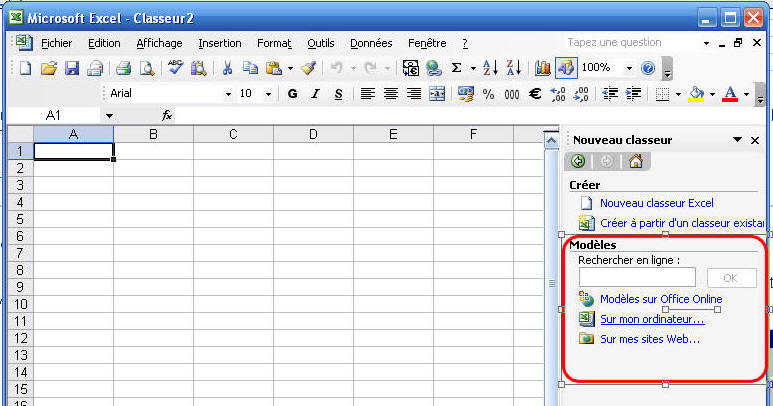773x406 pixels.
Task: Open the 100% zoom dropdown
Action: 629,68
